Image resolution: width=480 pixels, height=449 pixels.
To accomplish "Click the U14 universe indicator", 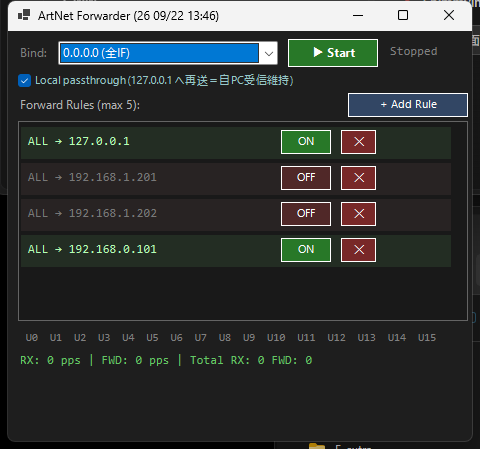I will tap(397, 338).
